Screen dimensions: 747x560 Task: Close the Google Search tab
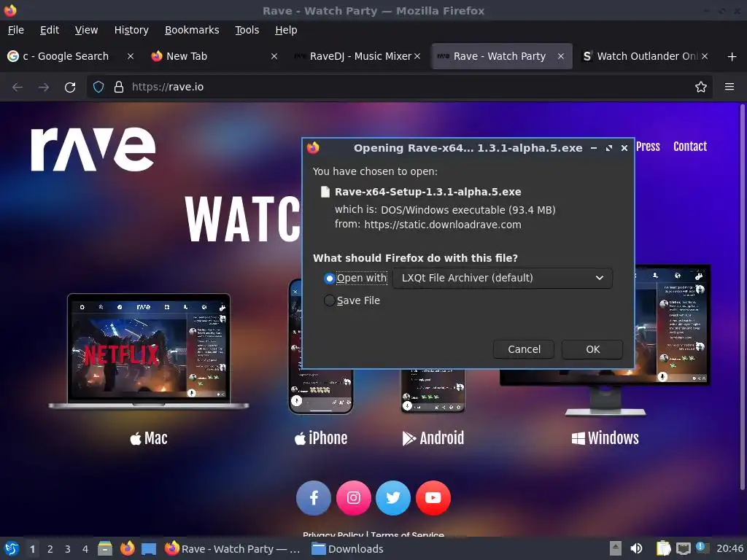click(x=130, y=56)
